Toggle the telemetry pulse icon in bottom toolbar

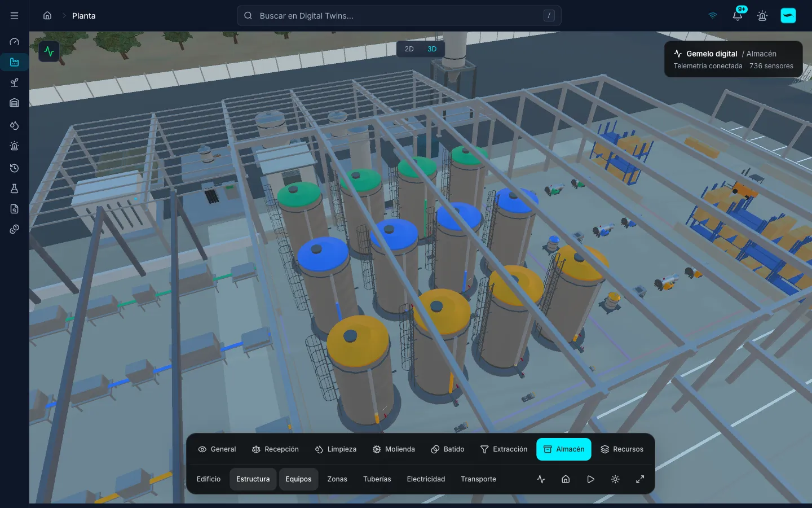(541, 479)
